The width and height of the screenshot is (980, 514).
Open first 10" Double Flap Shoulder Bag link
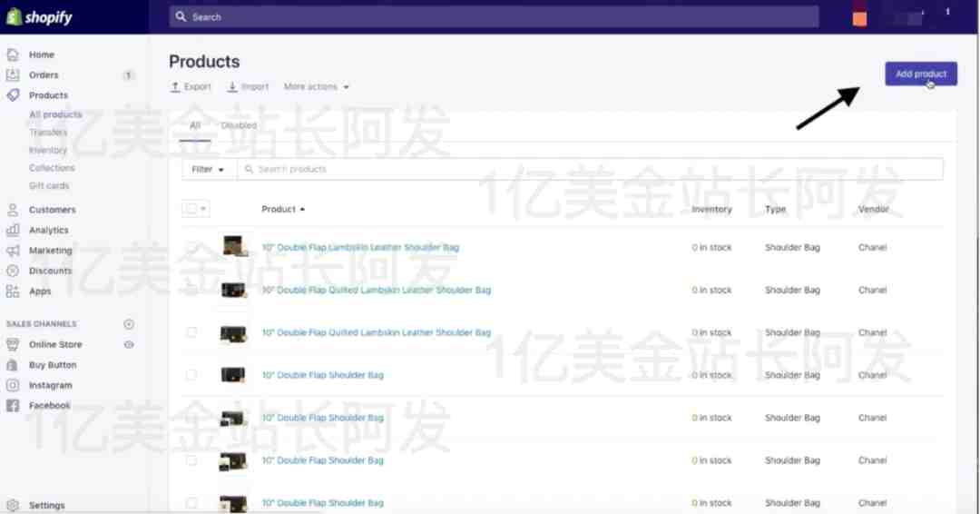[x=322, y=375]
